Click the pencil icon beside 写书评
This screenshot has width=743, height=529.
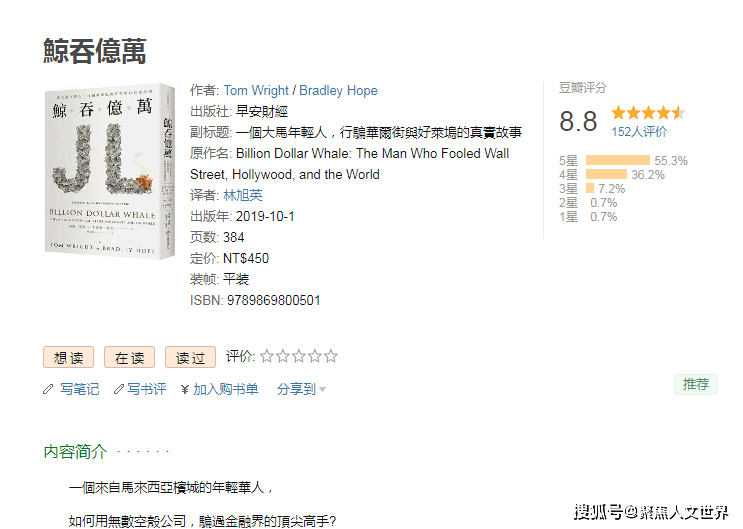tap(118, 389)
